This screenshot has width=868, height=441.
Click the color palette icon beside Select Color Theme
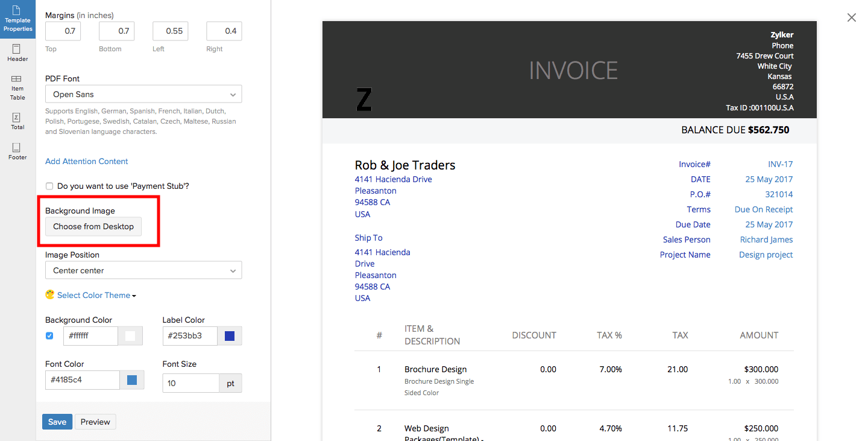(50, 295)
